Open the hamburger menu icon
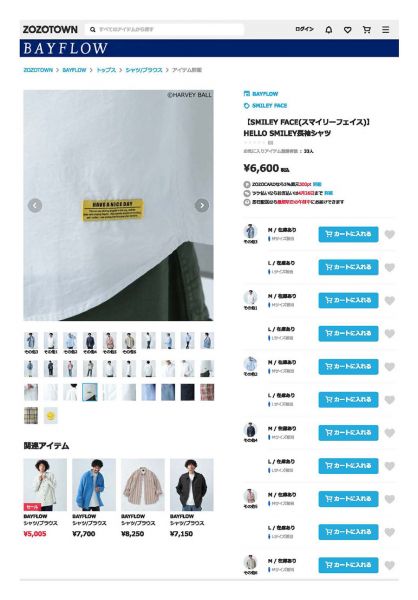418x600 pixels. pos(385,29)
